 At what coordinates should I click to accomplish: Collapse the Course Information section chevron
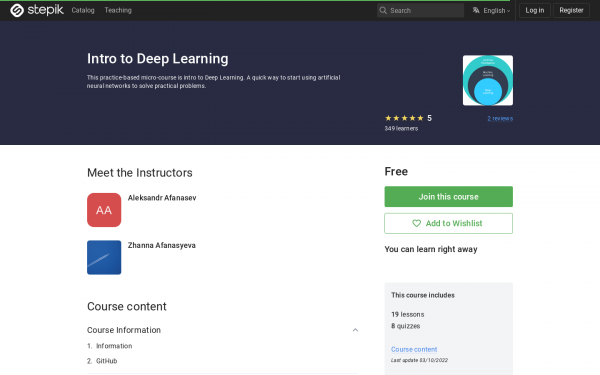(355, 330)
